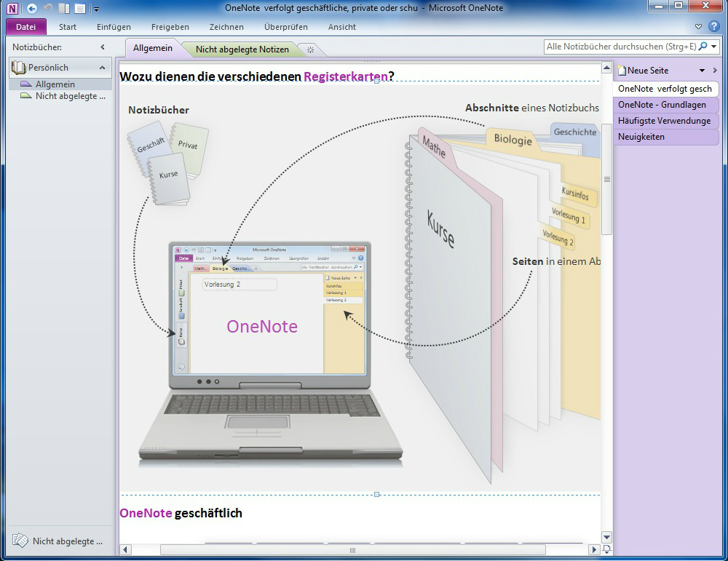728x561 pixels.
Task: Open the search scope dropdown arrow
Action: point(714,46)
